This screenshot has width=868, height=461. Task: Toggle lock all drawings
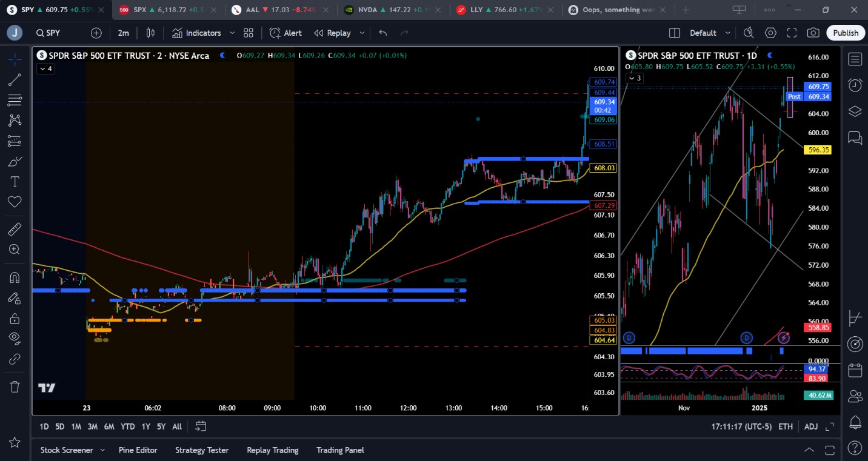click(15, 318)
